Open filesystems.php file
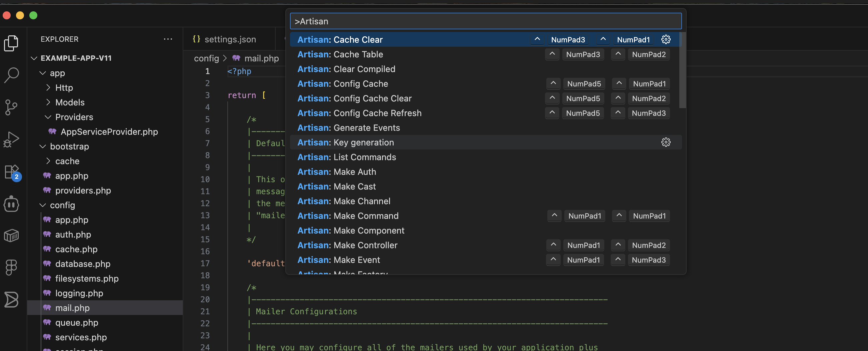The width and height of the screenshot is (868, 351). pos(105,278)
